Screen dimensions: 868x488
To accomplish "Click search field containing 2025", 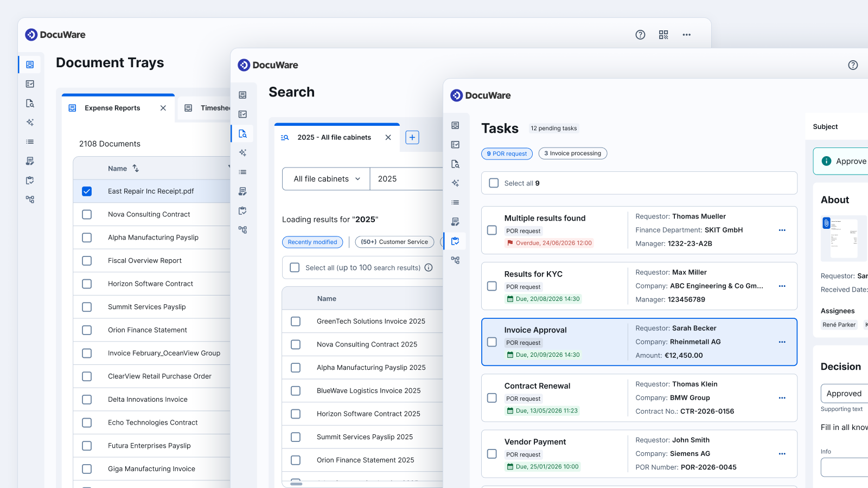I will (406, 179).
